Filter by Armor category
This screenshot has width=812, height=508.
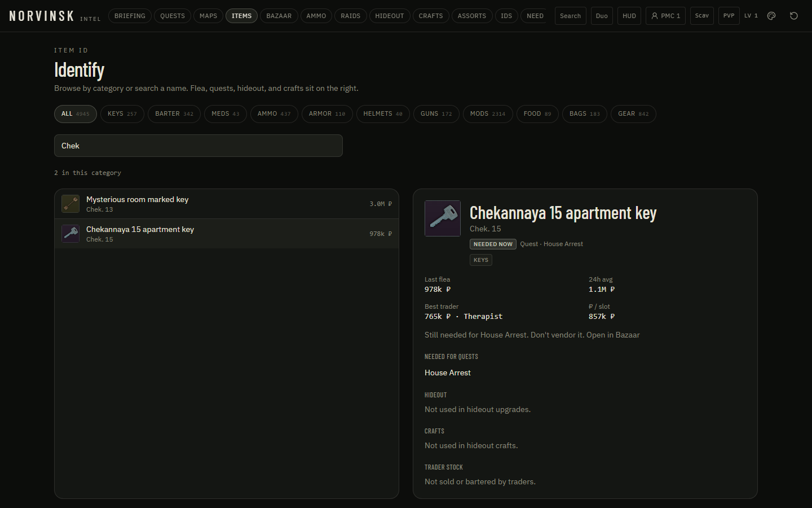[x=327, y=114]
